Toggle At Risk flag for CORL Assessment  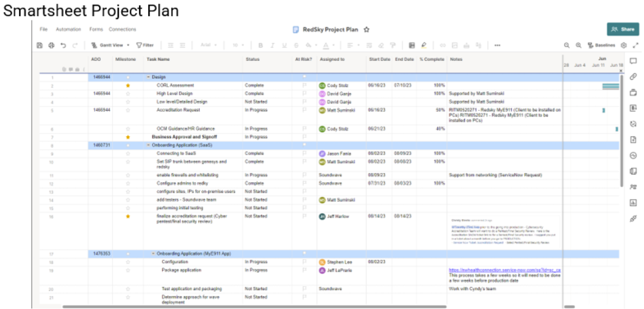point(304,86)
